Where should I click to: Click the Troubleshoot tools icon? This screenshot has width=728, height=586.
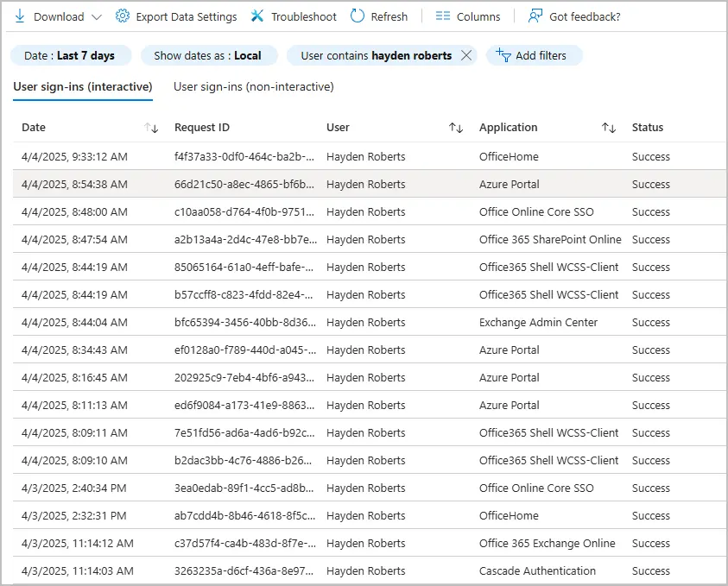pos(257,16)
